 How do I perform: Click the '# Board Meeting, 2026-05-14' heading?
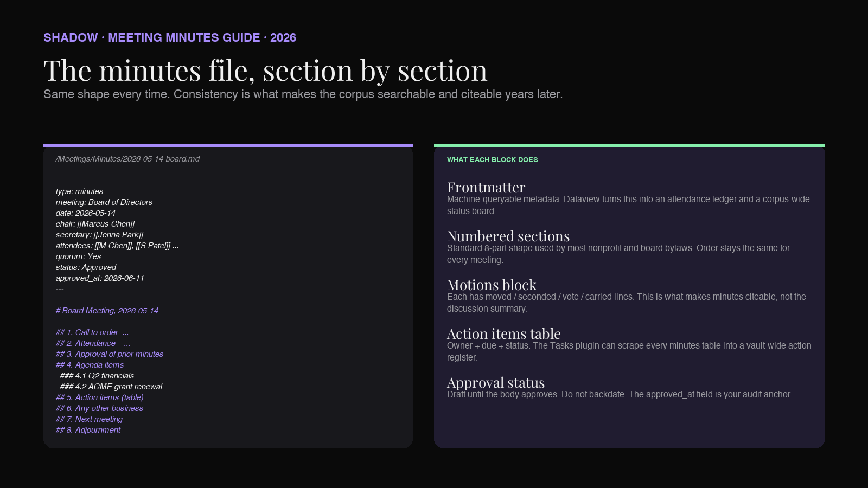pos(107,311)
